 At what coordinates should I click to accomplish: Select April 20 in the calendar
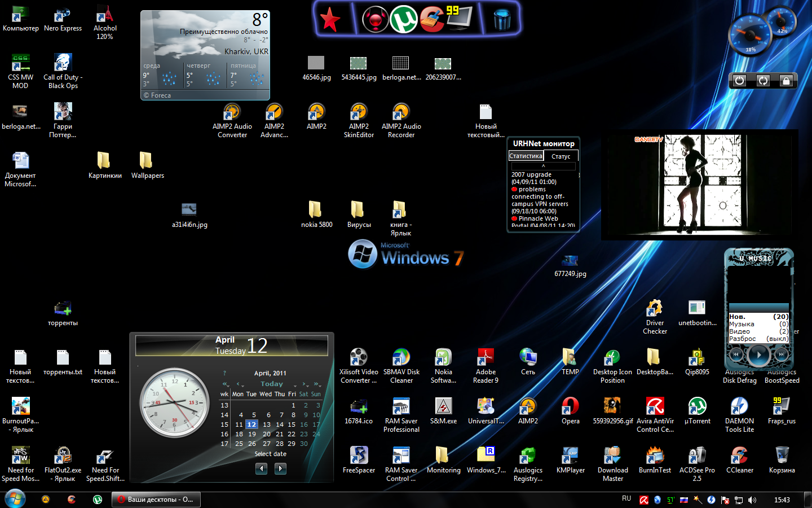267,434
